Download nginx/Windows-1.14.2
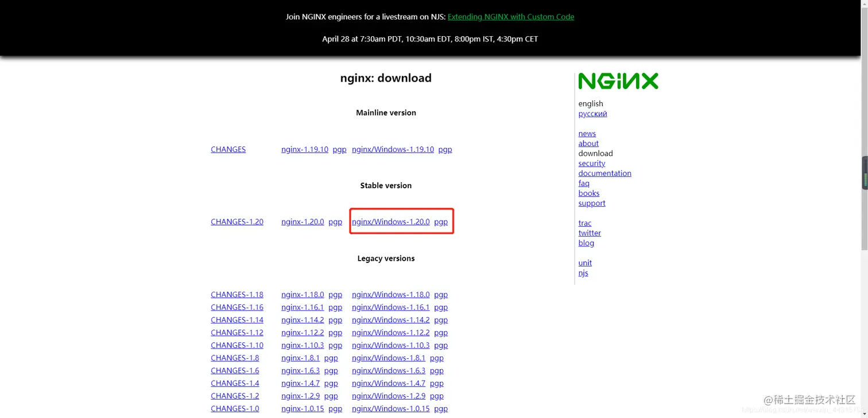Viewport: 868px width, 418px height. (390, 320)
